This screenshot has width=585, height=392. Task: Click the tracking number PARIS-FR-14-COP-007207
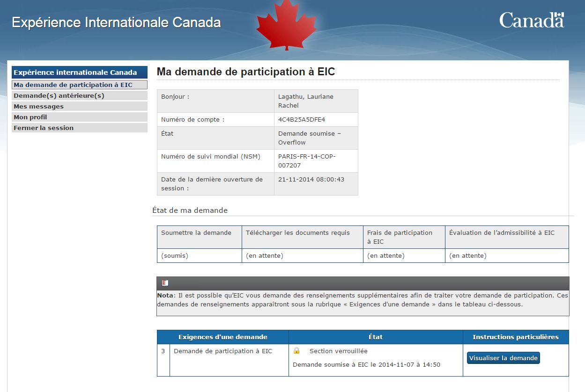tap(307, 161)
